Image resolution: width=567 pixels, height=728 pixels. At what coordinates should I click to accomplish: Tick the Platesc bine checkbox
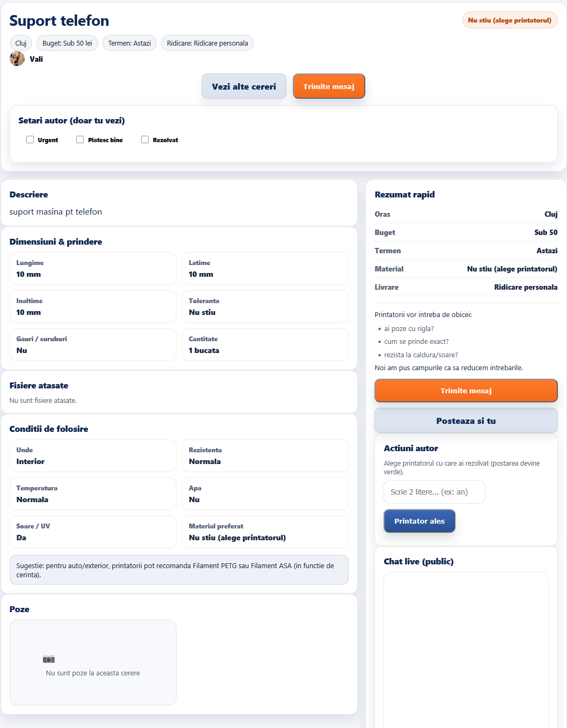(80, 139)
